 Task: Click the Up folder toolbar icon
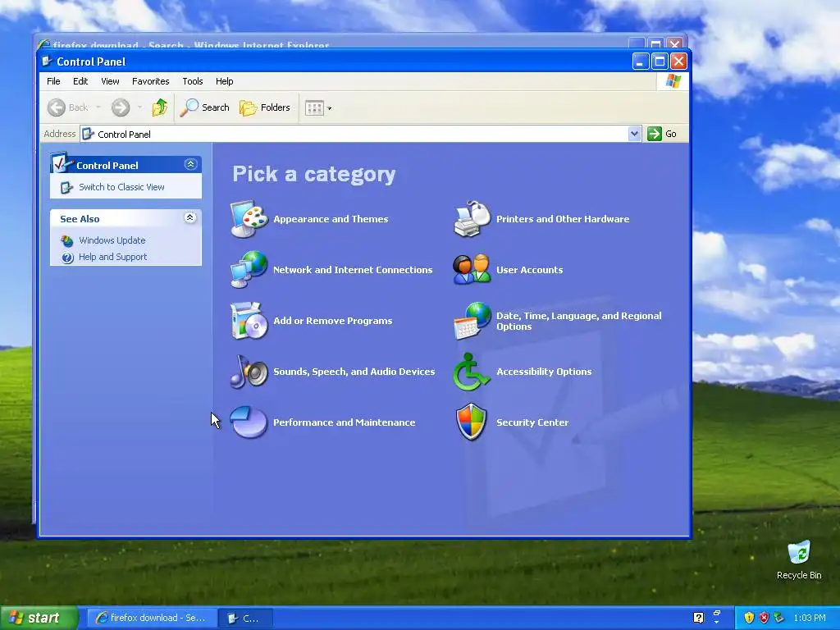click(160, 107)
